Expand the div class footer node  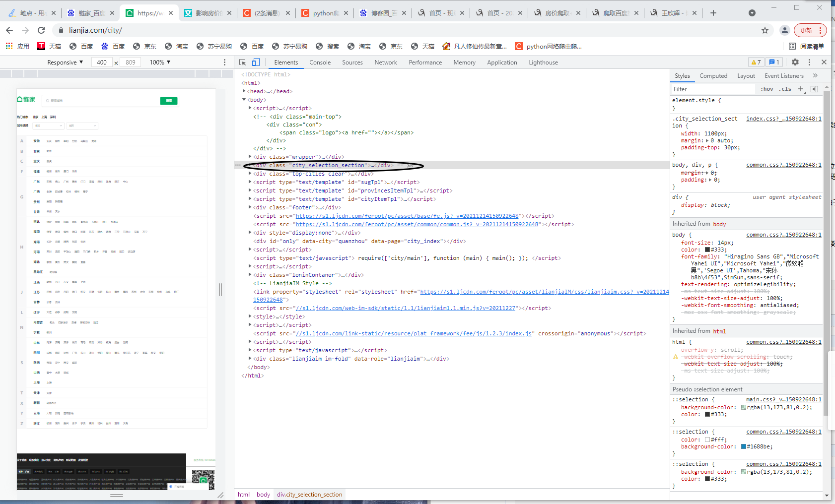point(250,207)
